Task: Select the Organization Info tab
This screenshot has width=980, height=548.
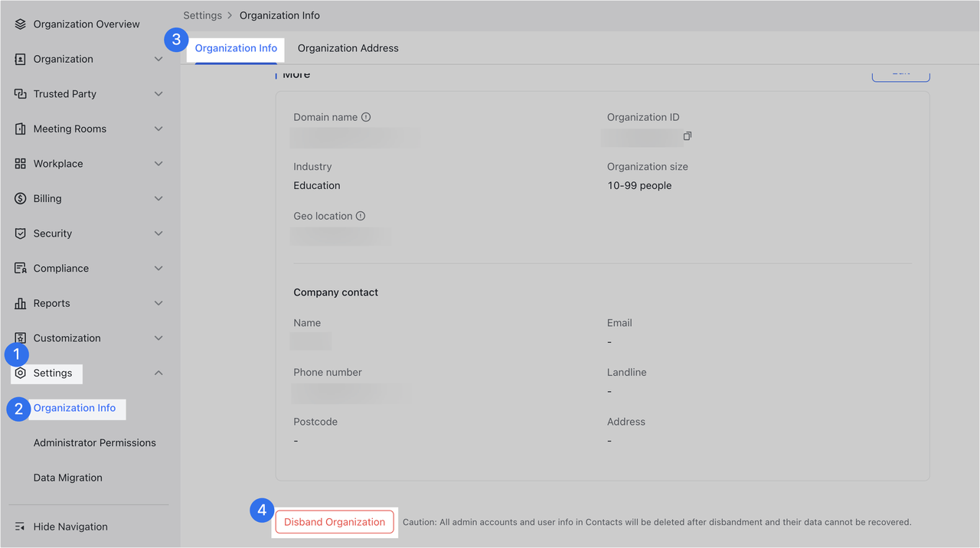Action: click(x=236, y=48)
